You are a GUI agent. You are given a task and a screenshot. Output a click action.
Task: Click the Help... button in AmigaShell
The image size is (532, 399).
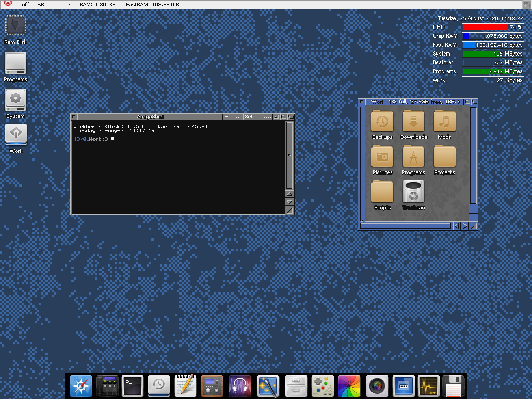click(233, 117)
